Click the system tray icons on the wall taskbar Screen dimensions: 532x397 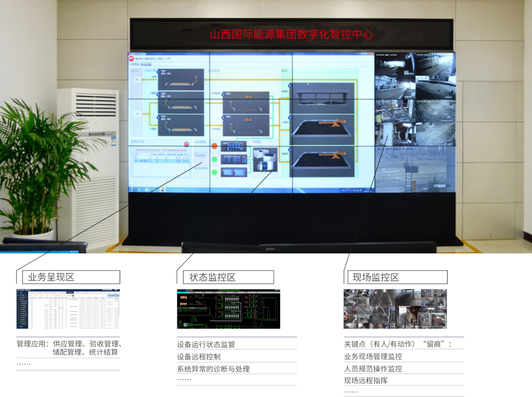point(352,190)
